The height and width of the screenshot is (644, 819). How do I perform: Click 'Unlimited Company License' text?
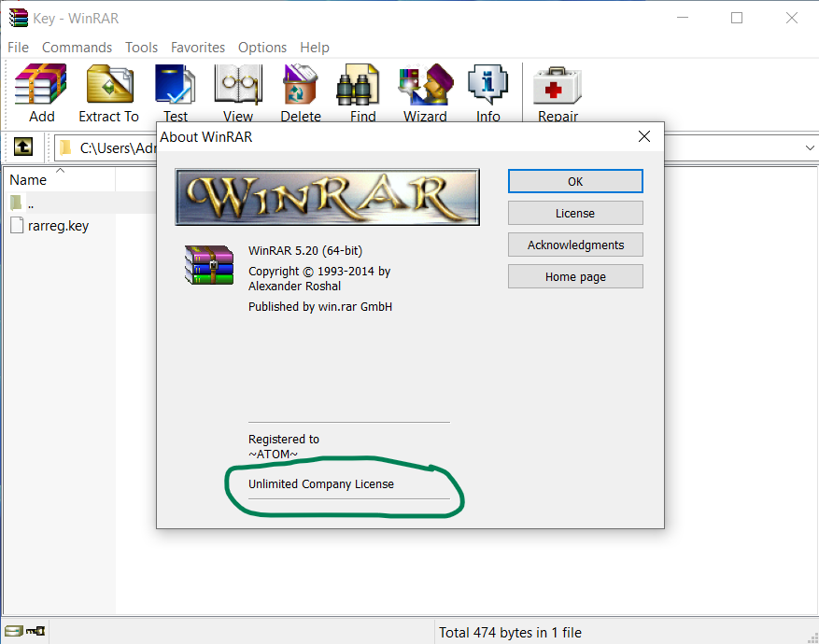tap(320, 483)
